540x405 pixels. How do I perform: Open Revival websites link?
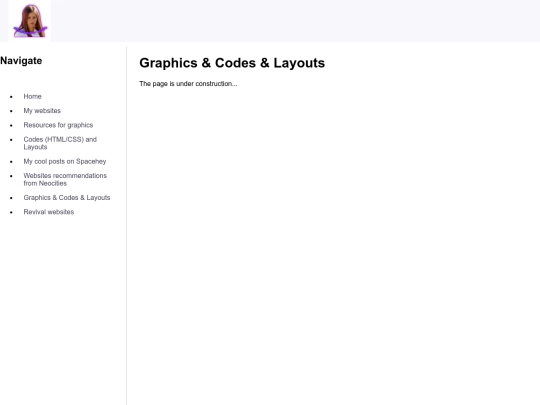pyautogui.click(x=49, y=212)
